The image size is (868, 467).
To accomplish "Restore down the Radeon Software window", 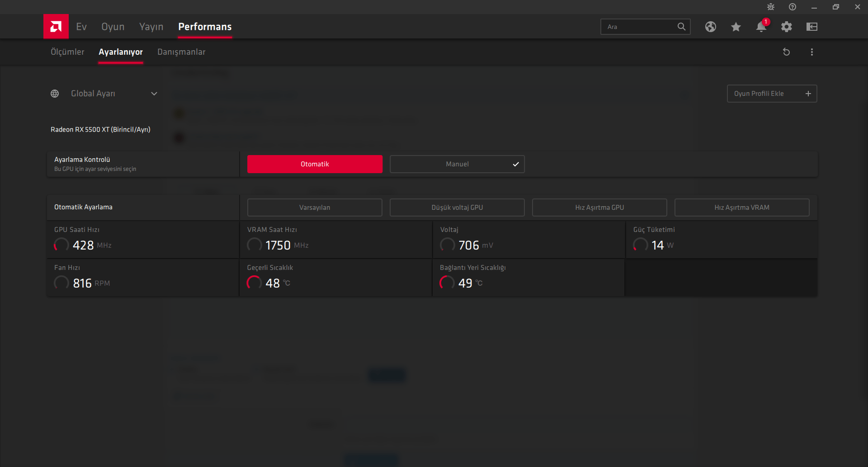I will click(x=836, y=7).
